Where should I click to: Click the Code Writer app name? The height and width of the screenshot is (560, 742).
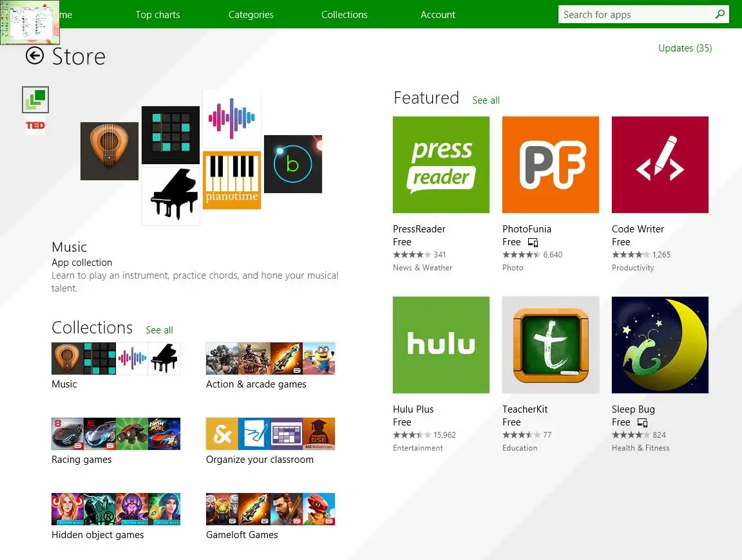(x=638, y=229)
